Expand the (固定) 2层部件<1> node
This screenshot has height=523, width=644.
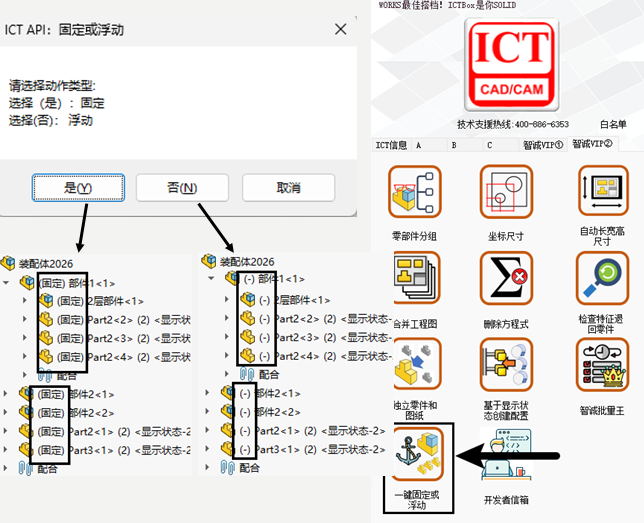coord(27,301)
